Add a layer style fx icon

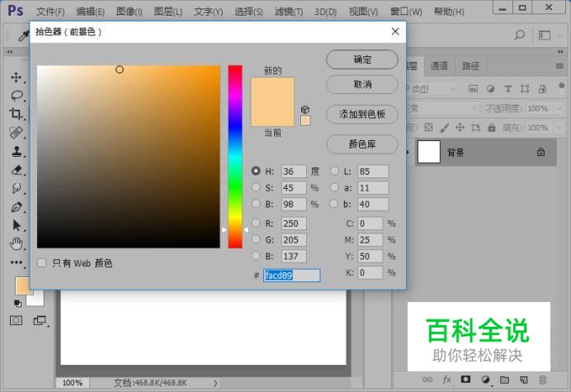447,380
